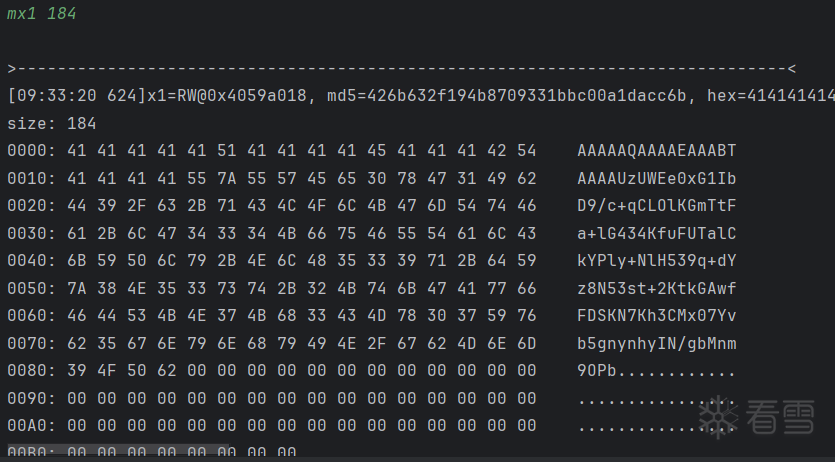Click ASCII text '9OPb............'
Screen dimensions: 835x462
pyautogui.click(x=657, y=371)
